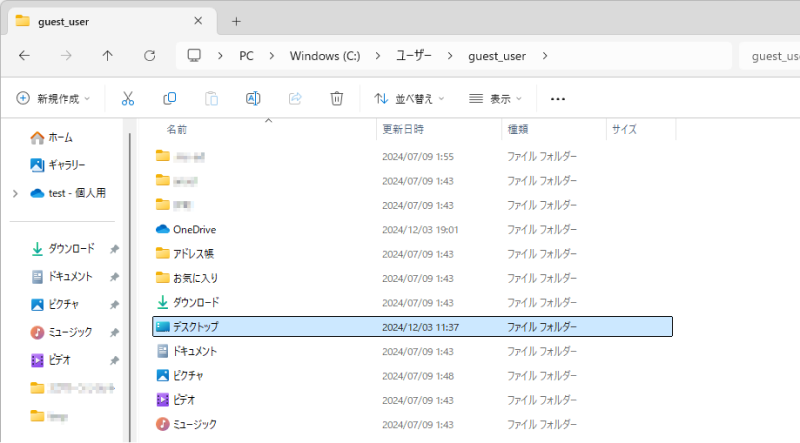Image resolution: width=800 pixels, height=443 pixels.
Task: Select the アドレス帳 folder row
Action: click(412, 254)
